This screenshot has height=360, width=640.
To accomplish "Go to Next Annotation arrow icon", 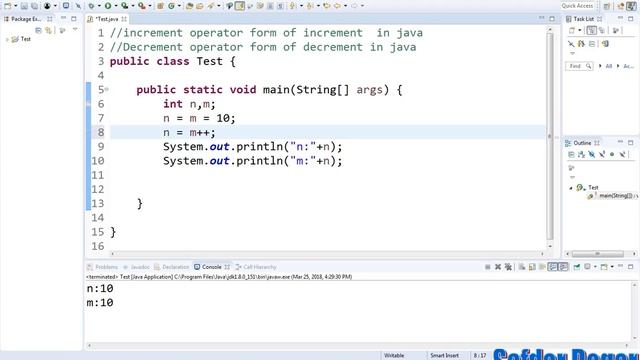I will click(292, 6).
